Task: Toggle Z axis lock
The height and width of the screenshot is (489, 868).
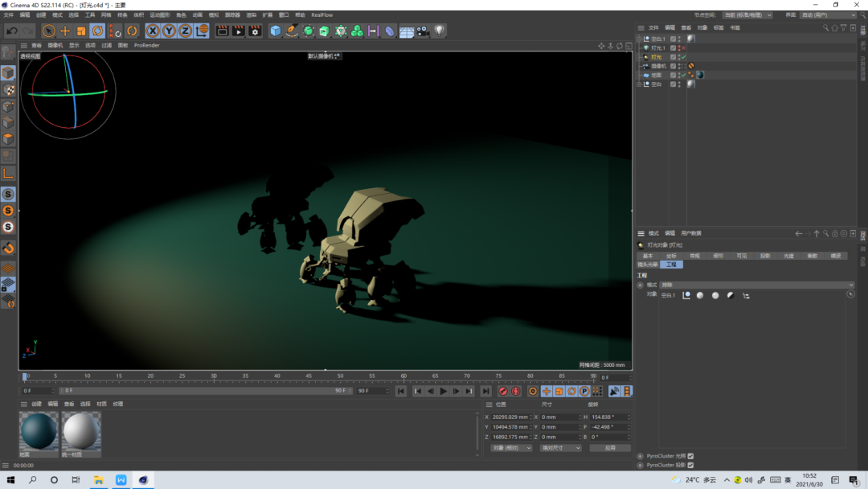Action: coord(186,31)
